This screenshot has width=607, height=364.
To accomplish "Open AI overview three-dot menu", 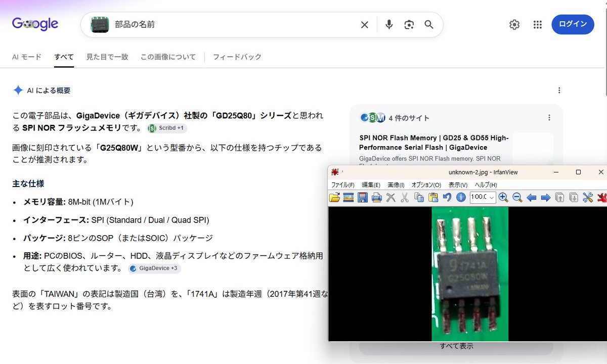I will (x=559, y=90).
